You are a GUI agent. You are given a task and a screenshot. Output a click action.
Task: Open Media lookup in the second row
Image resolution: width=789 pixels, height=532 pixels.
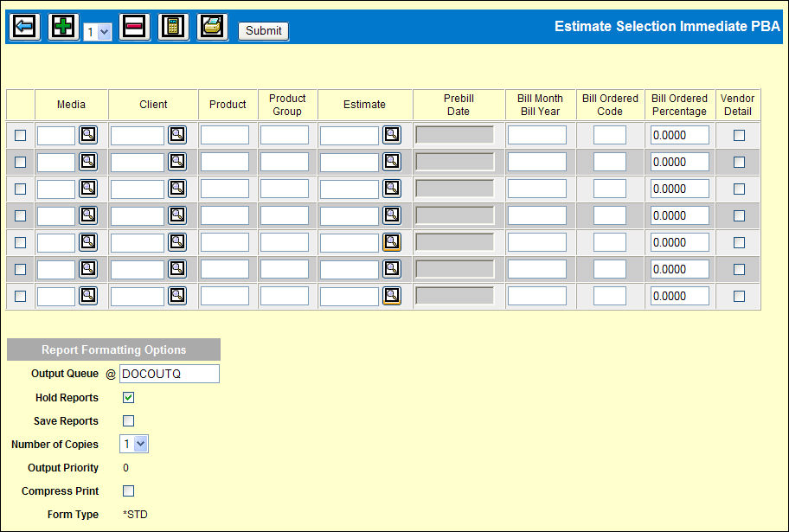[x=88, y=162]
